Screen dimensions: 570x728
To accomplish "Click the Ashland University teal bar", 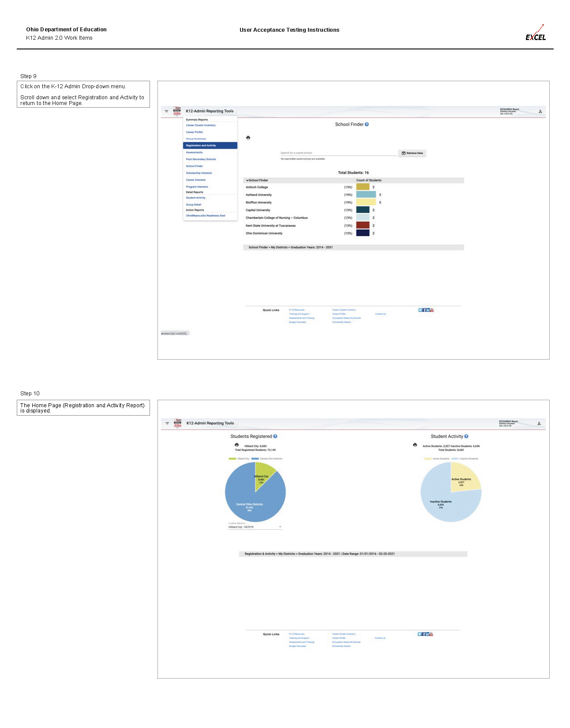I will [366, 195].
